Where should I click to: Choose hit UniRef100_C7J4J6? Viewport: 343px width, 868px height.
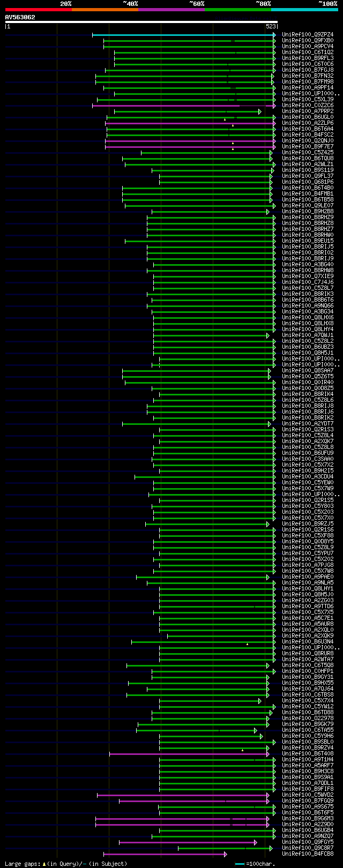tap(308, 282)
